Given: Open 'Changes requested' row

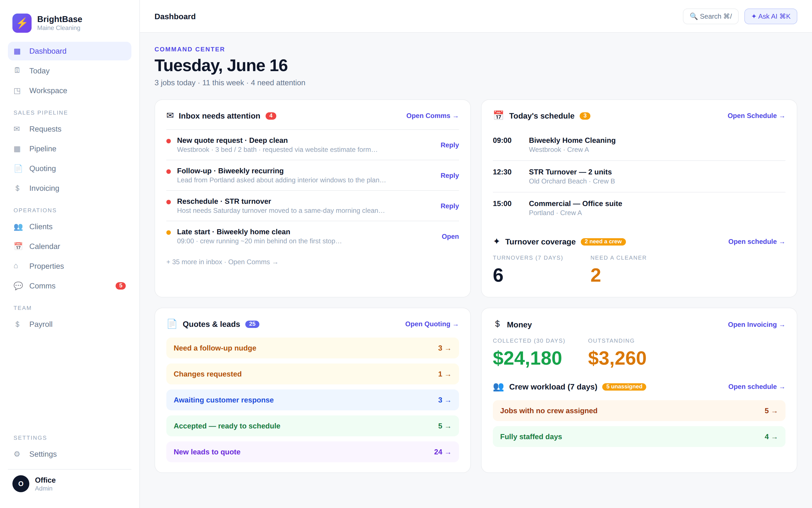Looking at the screenshot, I should point(312,374).
